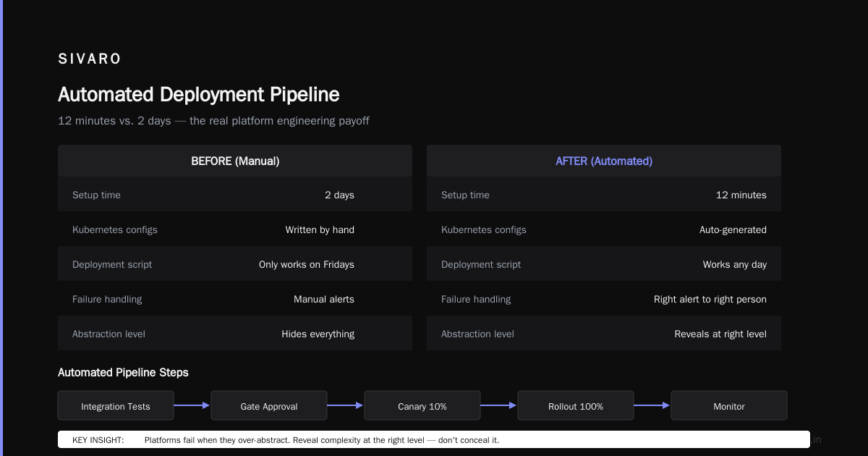868x456 pixels.
Task: Select the Monitor pipeline step
Action: 729,406
